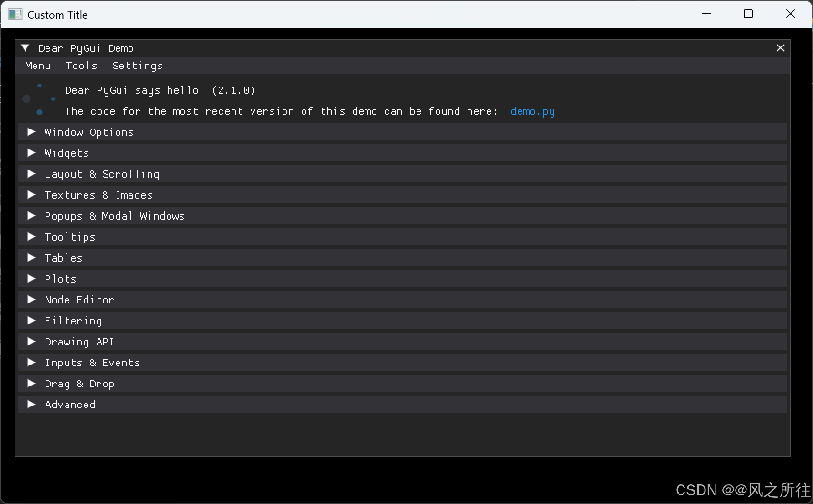Expand the Widgets section arrow
813x504 pixels.
[31, 153]
